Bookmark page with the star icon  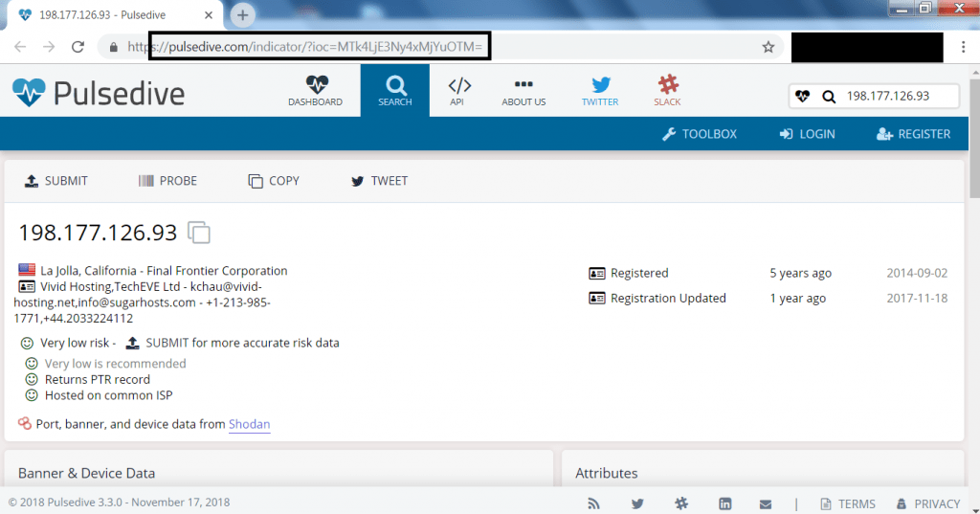768,47
